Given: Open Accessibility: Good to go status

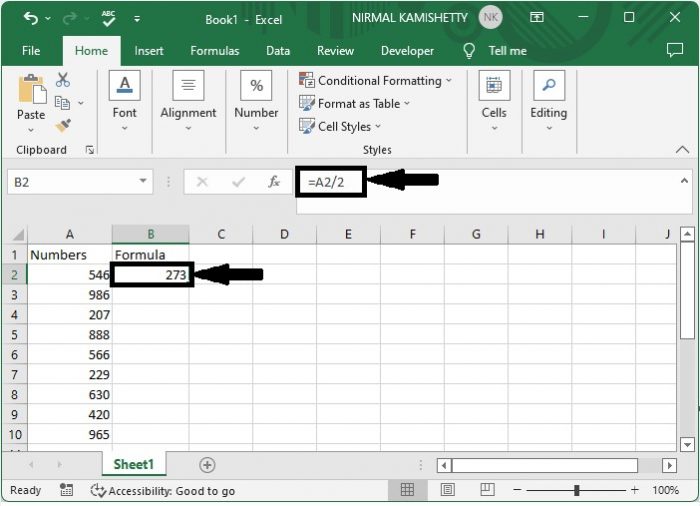Looking at the screenshot, I should [x=162, y=490].
